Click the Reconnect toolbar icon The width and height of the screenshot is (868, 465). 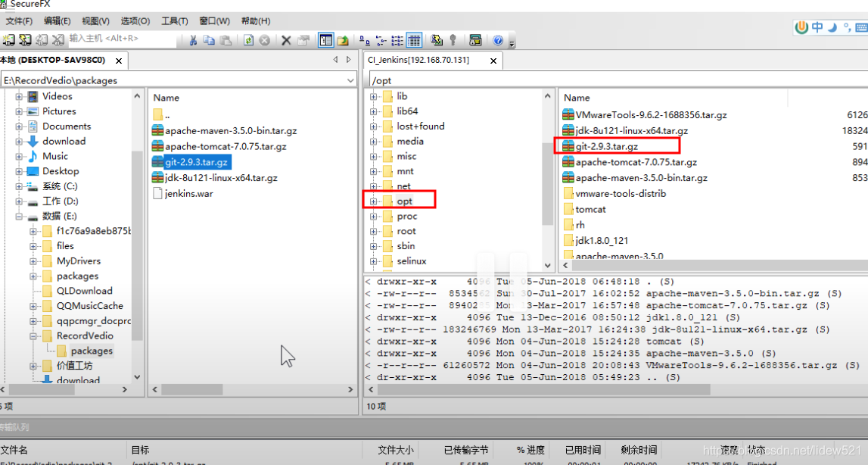(42, 40)
